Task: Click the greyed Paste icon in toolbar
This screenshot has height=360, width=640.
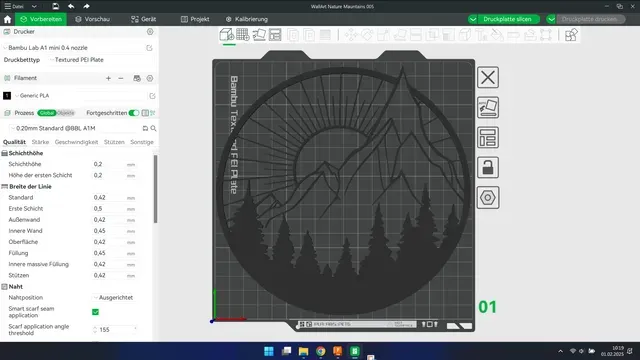Action: point(309,35)
